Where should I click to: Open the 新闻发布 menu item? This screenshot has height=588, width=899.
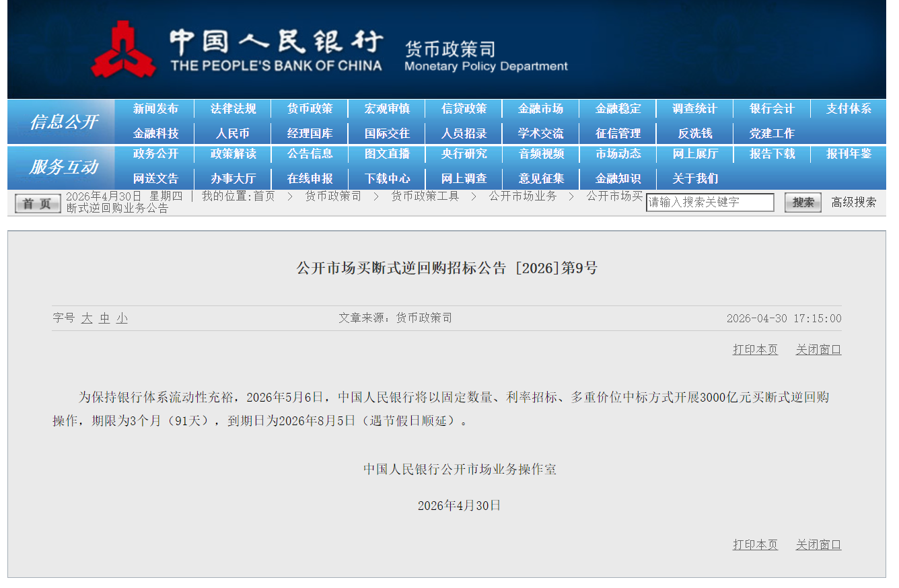click(x=155, y=109)
